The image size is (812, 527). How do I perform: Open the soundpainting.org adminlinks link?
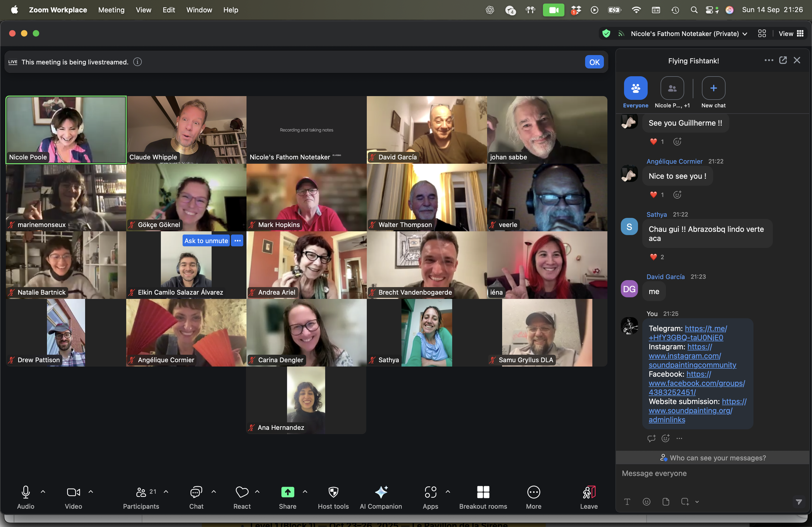coord(690,411)
